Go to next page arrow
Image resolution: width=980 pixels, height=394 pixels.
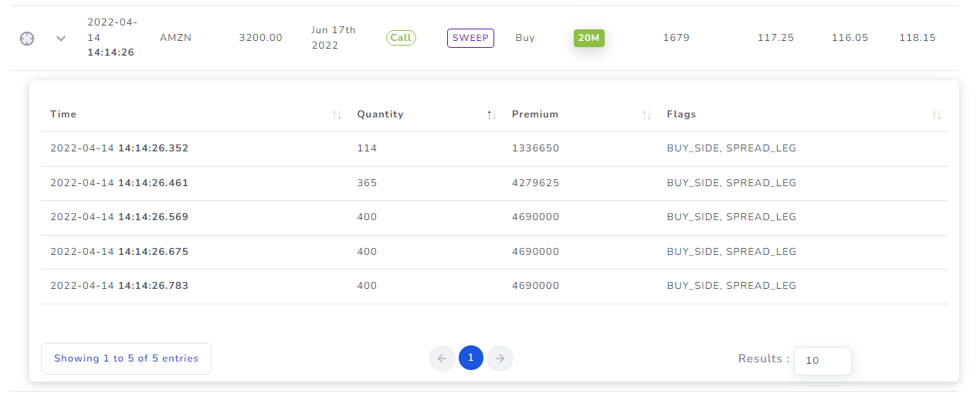[x=500, y=358]
